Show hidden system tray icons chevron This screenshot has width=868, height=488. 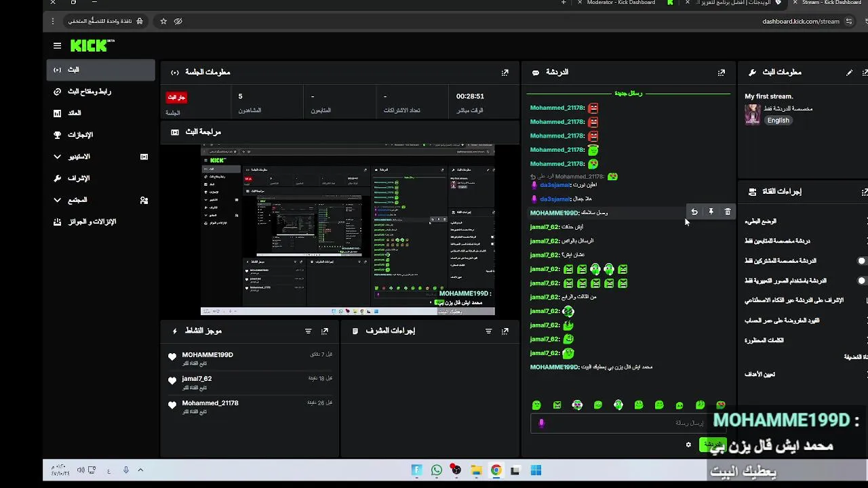click(x=140, y=470)
